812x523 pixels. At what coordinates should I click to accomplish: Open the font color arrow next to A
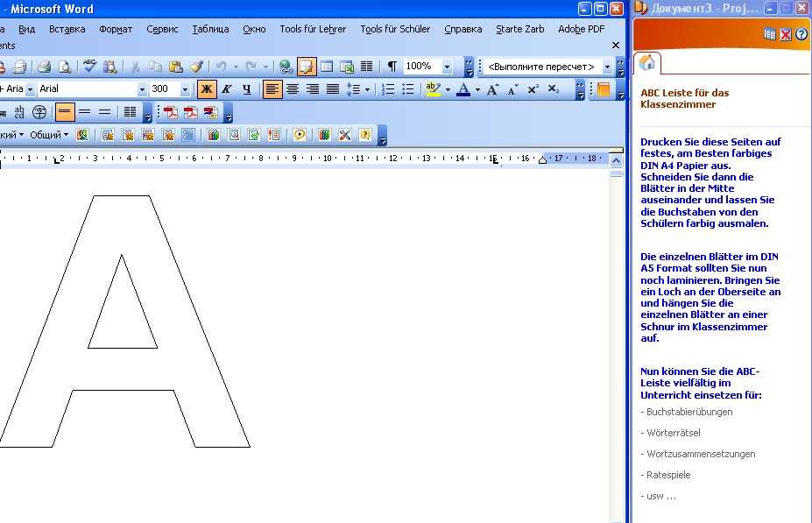pyautogui.click(x=477, y=89)
